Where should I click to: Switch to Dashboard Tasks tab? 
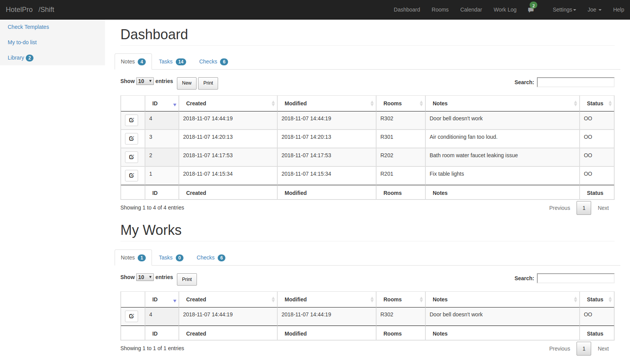click(172, 61)
